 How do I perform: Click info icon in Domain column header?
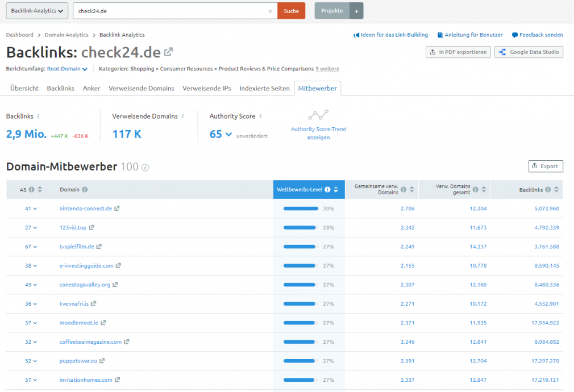click(85, 190)
